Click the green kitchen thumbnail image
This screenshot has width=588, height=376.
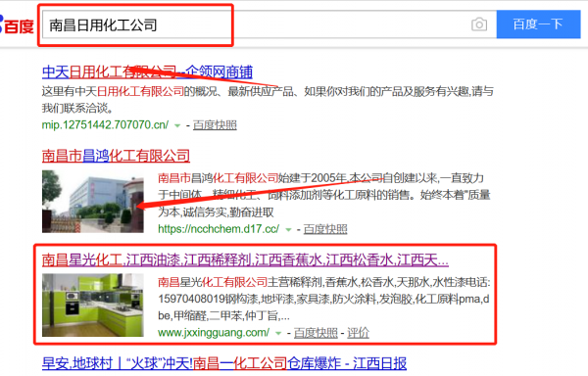93,305
